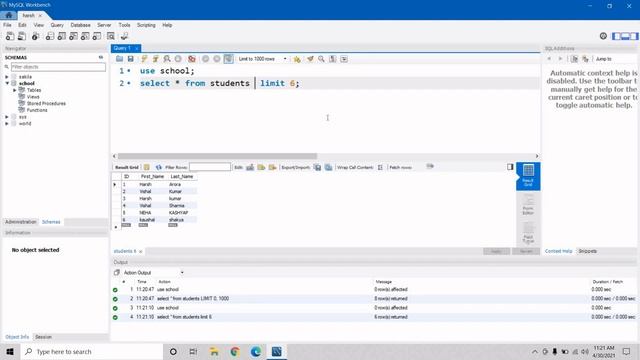
Task: Toggle Wrap Cell Content in result grid
Action: coord(380,167)
